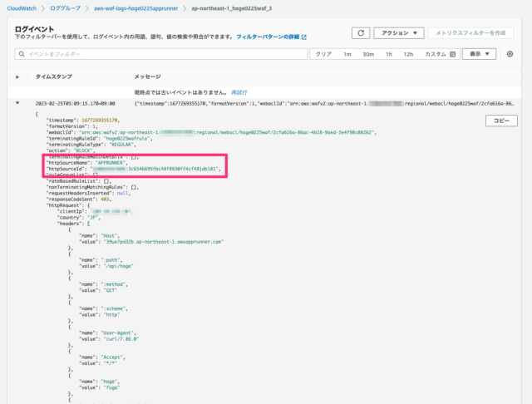Image resolution: width=532 pixels, height=404 pixels.
Task: Click the "curl/7.86.0" User-Agent value
Action: [x=121, y=339]
